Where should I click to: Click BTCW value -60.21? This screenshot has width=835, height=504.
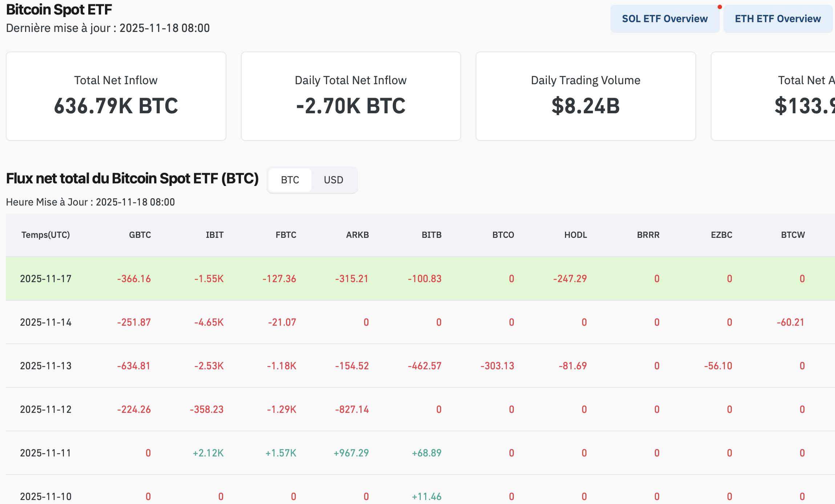790,322
